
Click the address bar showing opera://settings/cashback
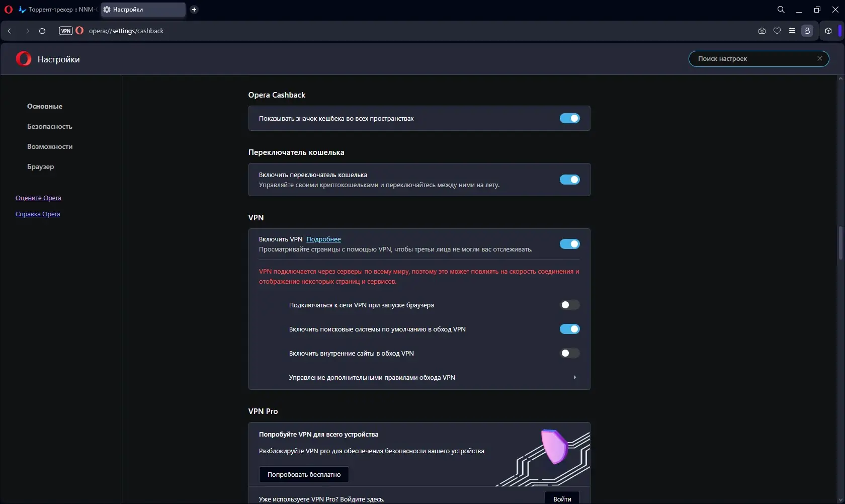click(126, 31)
